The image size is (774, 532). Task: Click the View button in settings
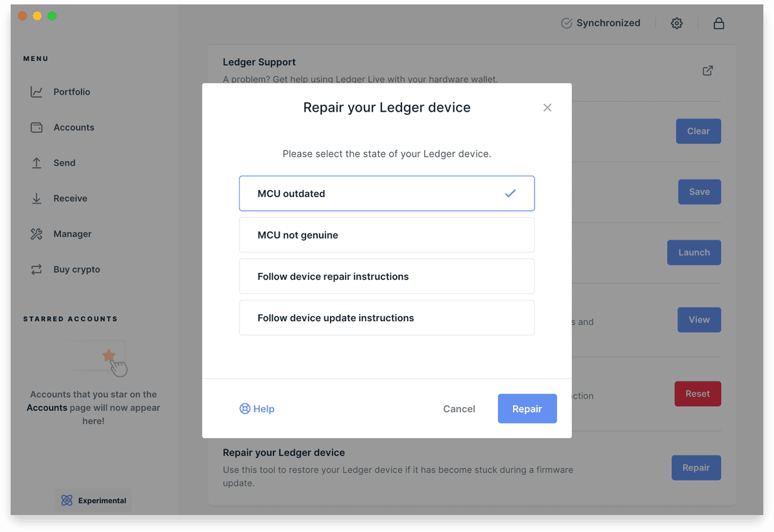(699, 320)
